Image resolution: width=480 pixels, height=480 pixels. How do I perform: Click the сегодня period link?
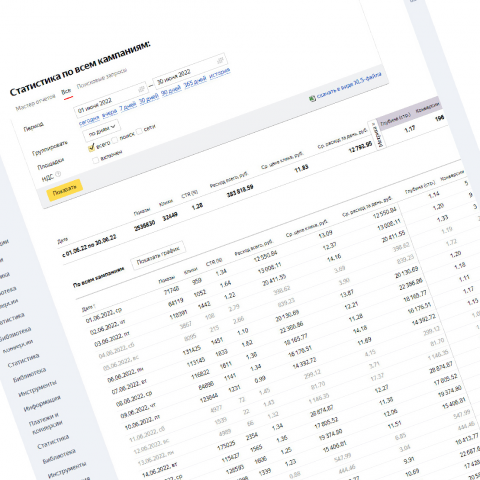[89, 121]
